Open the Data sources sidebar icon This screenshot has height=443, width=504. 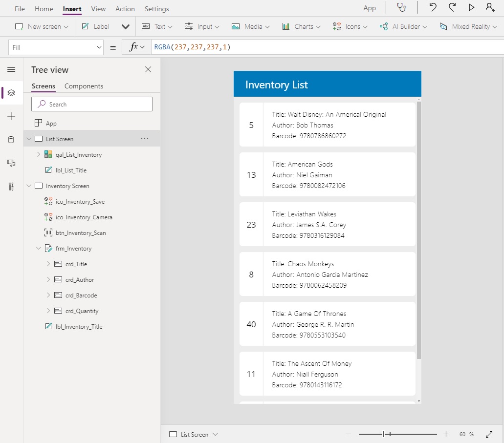point(11,140)
